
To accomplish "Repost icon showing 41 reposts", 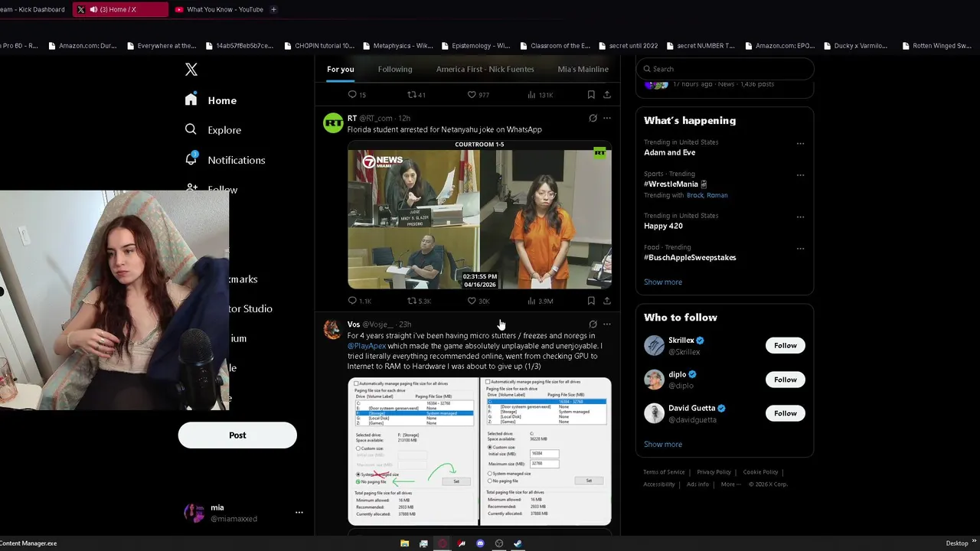I will (411, 94).
